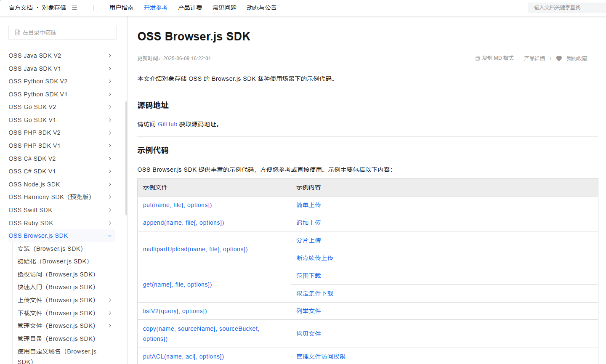Viewport: 606px width, 364px height.
Task: Expand OSS Harmony SDK chevron
Action: tap(110, 197)
